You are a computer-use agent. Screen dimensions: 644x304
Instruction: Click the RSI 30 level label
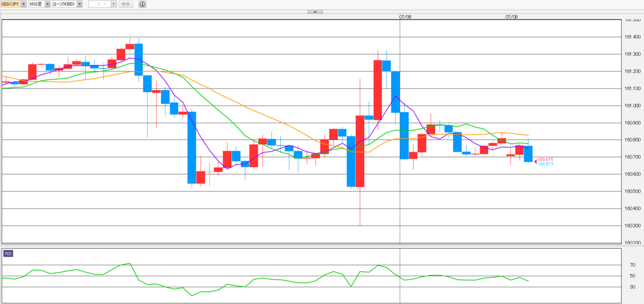[x=632, y=287]
